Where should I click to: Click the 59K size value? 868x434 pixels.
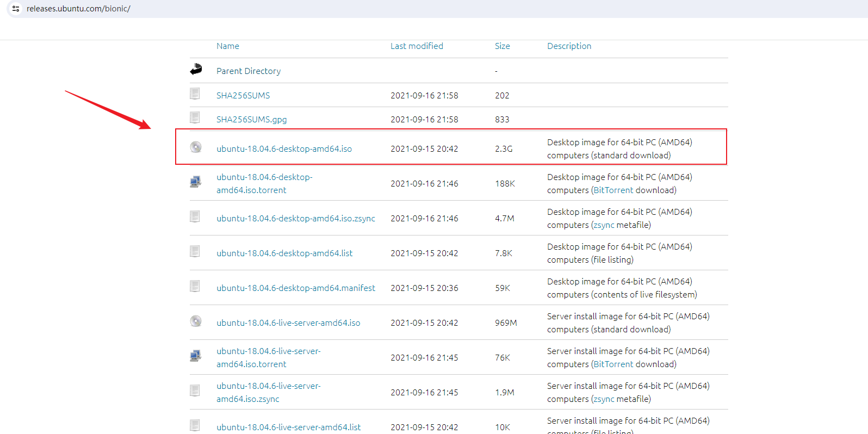coord(503,288)
